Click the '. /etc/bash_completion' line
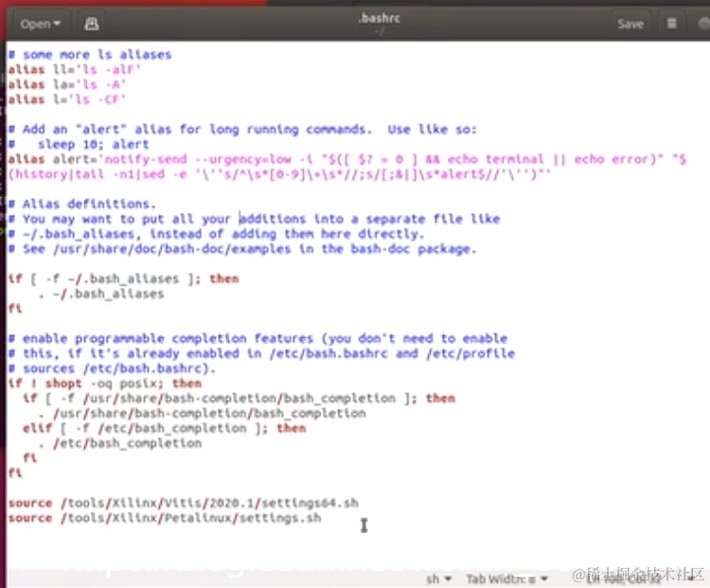This screenshot has height=588, width=710. 119,443
